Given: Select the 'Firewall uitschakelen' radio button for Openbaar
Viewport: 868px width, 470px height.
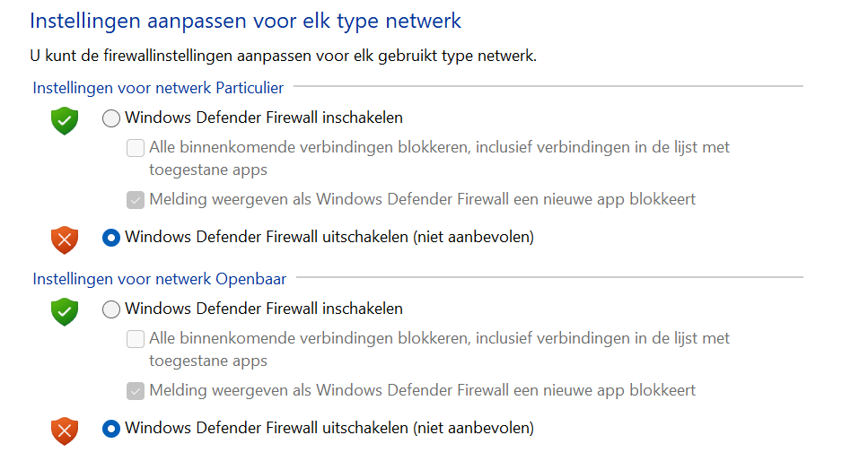Looking at the screenshot, I should pyautogui.click(x=111, y=429).
